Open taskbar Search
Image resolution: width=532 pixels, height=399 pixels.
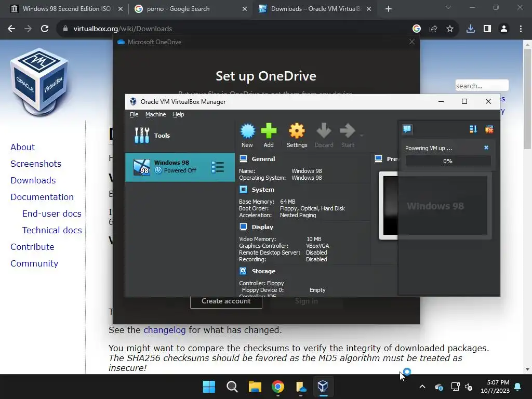(x=232, y=387)
